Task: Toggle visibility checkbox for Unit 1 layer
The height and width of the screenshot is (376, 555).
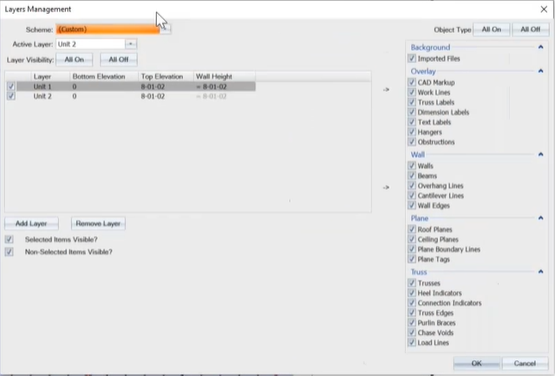Action: tap(11, 86)
